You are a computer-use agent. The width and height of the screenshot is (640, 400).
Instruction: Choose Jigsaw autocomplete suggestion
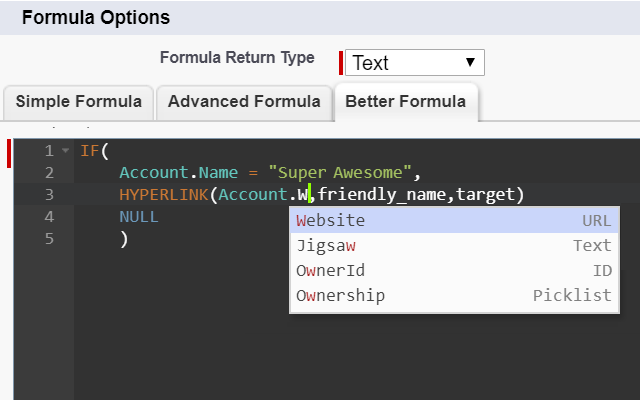[454, 246]
